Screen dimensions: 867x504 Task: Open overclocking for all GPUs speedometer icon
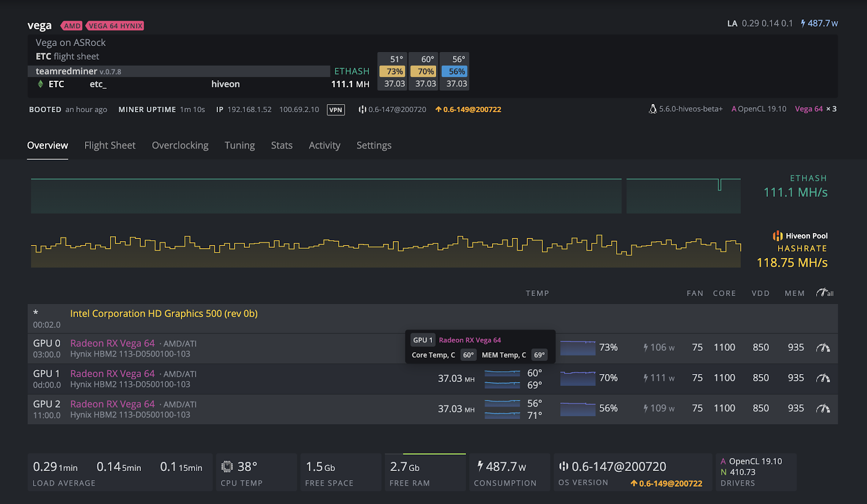[825, 293]
